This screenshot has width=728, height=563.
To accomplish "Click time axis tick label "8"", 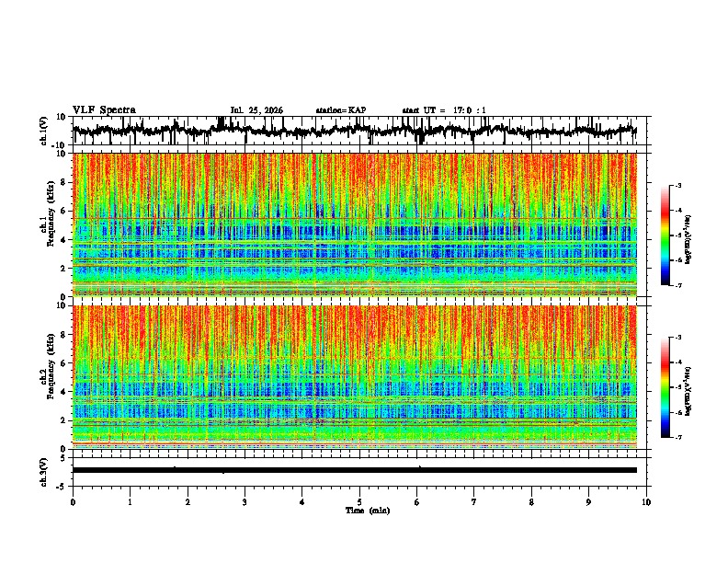I will tap(531, 502).
